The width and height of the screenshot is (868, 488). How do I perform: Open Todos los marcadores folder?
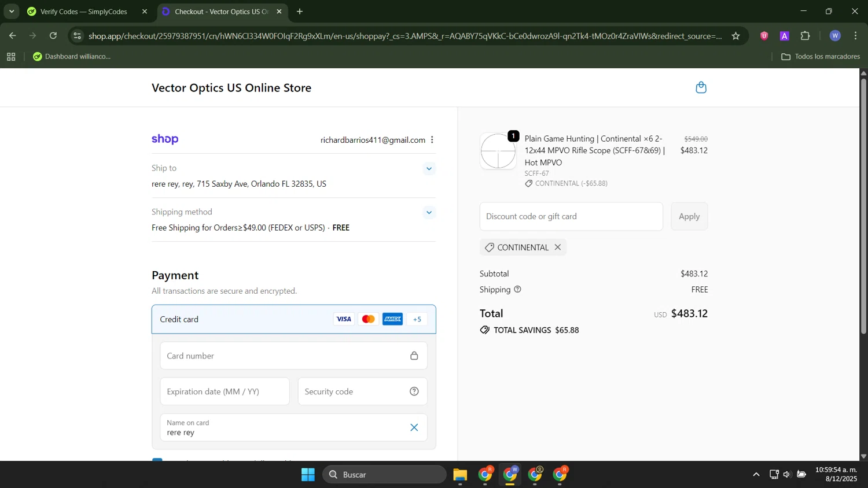coord(821,57)
